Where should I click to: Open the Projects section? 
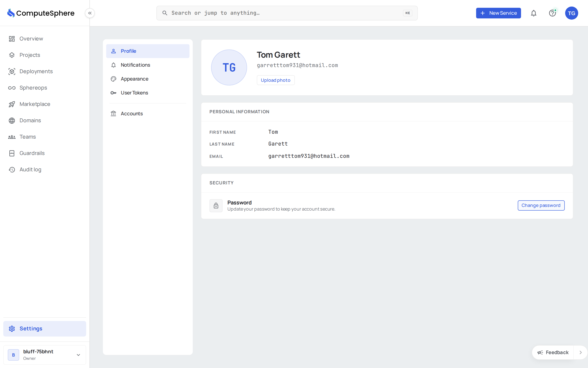[x=45, y=55]
